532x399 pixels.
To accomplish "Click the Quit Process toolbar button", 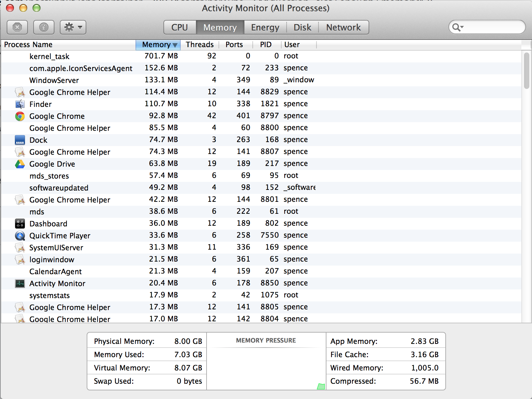I will click(17, 27).
